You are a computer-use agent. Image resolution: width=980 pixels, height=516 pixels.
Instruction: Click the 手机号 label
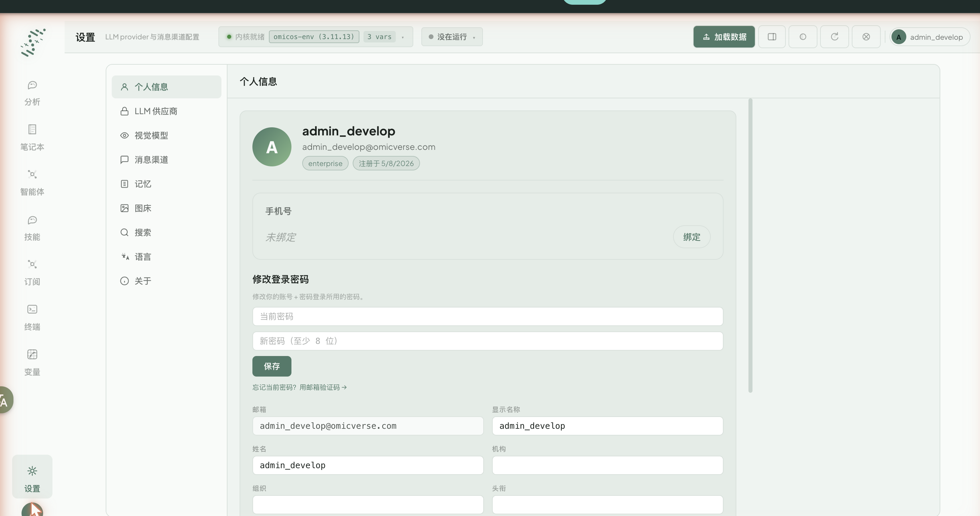[278, 211]
